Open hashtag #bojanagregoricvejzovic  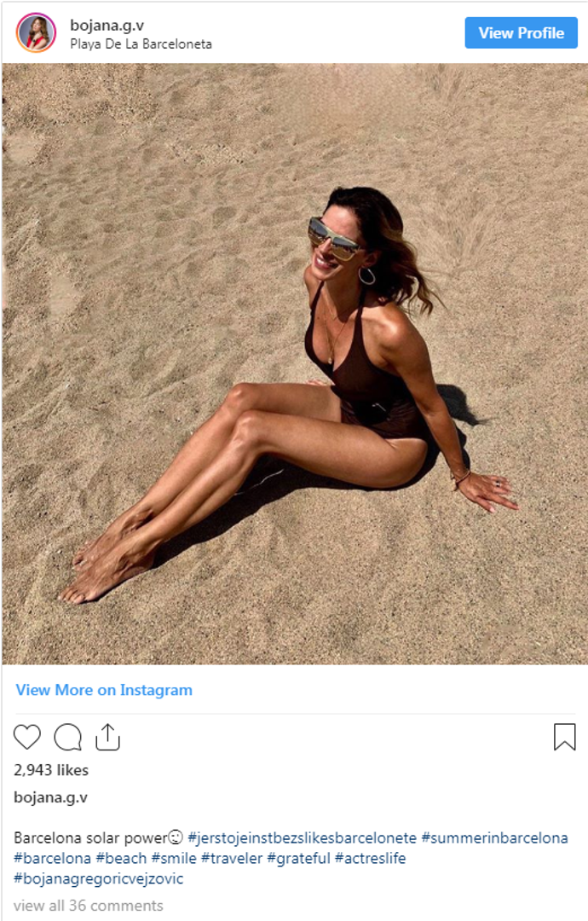click(x=99, y=878)
